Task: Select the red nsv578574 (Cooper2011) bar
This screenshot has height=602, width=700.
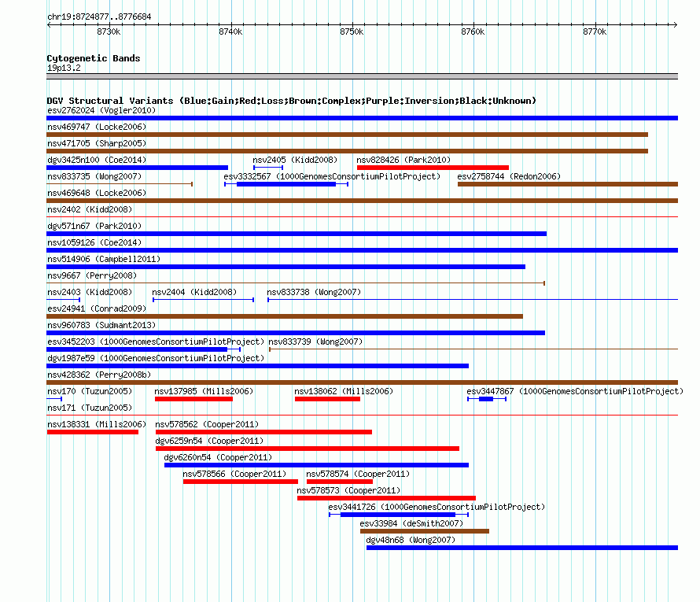Action: click(x=339, y=482)
